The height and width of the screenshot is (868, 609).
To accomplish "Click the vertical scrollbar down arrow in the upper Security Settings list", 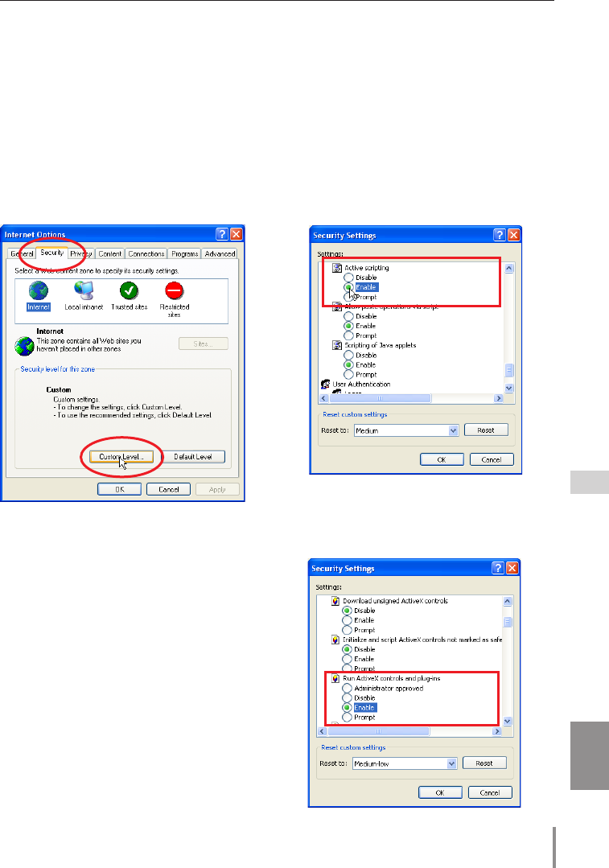I will (x=509, y=389).
